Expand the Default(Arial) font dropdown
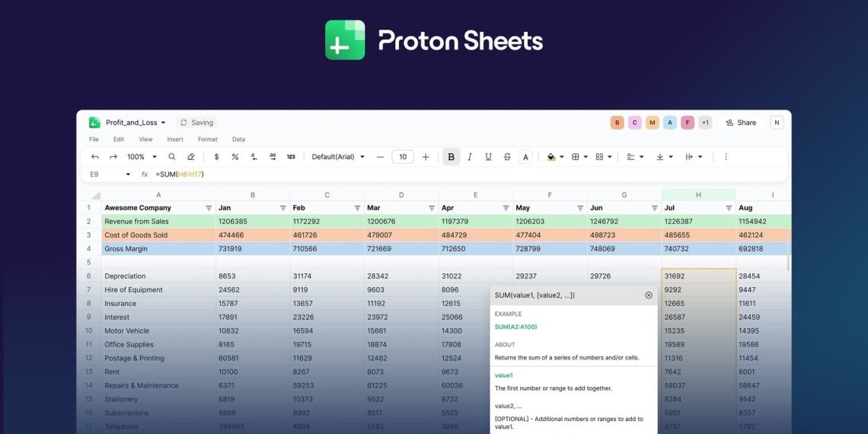This screenshot has width=868, height=434. (x=338, y=157)
